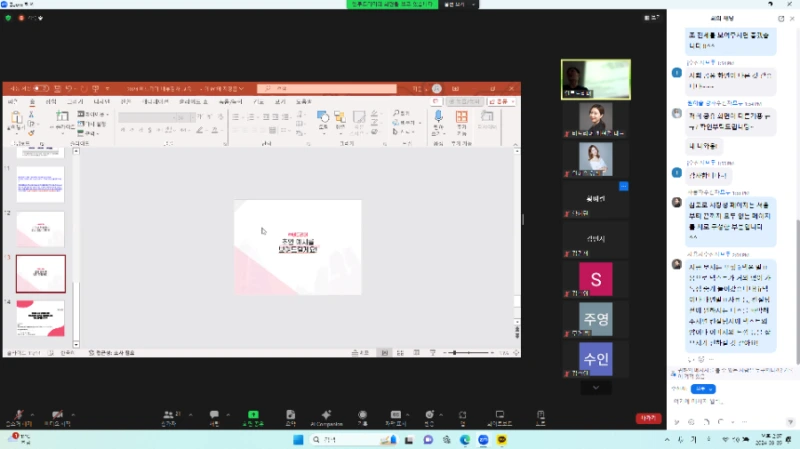
Task: Click three-dot button on participant tile
Action: point(623,186)
